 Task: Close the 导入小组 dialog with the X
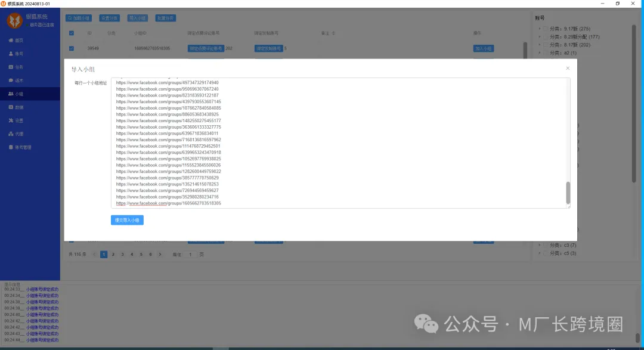tap(568, 68)
